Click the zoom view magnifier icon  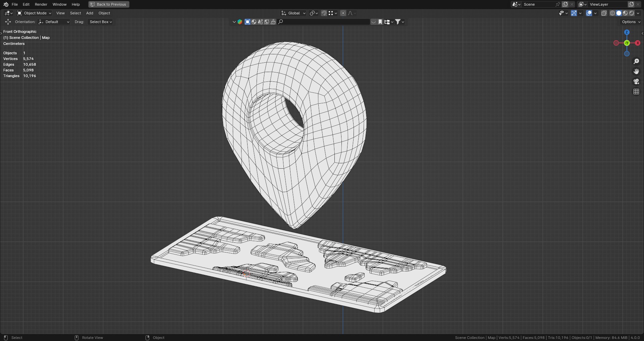(x=636, y=61)
